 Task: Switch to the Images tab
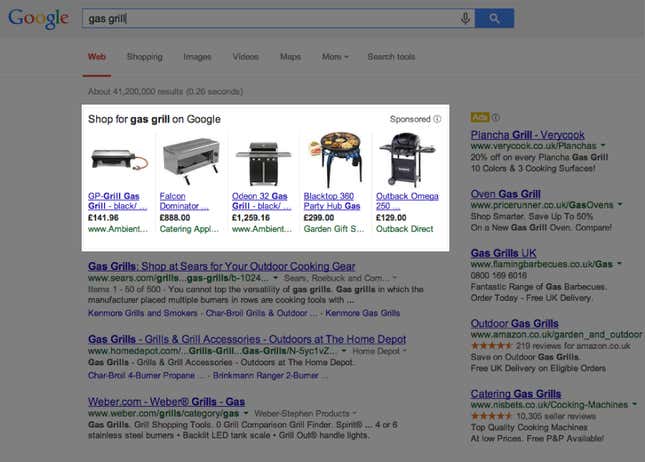coord(197,57)
